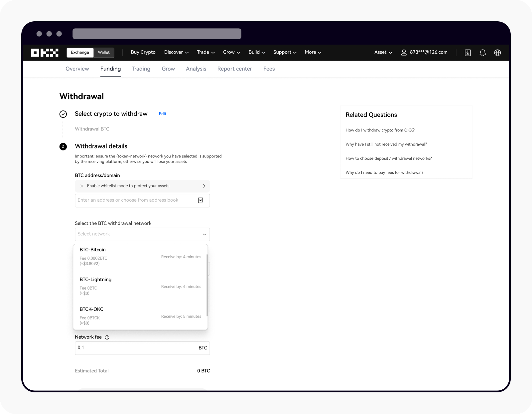Open the Analysis tab

pyautogui.click(x=196, y=69)
